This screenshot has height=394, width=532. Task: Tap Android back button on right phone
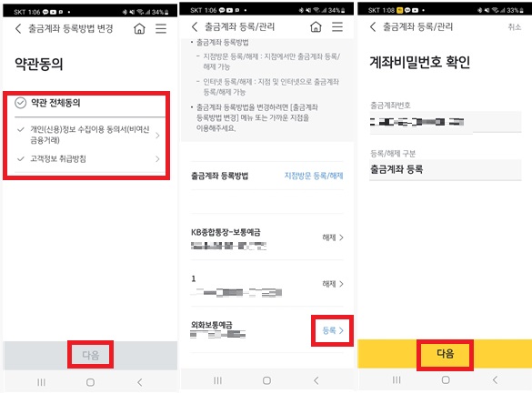[x=495, y=379]
